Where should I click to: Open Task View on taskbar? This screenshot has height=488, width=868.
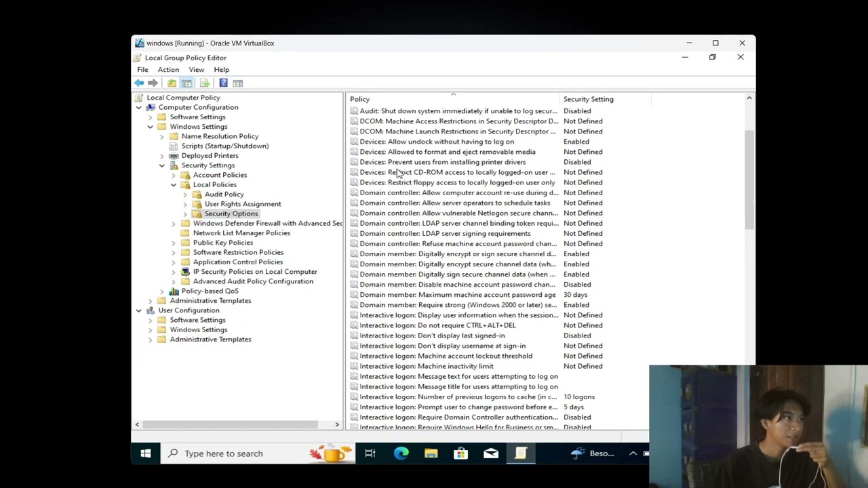tap(370, 453)
